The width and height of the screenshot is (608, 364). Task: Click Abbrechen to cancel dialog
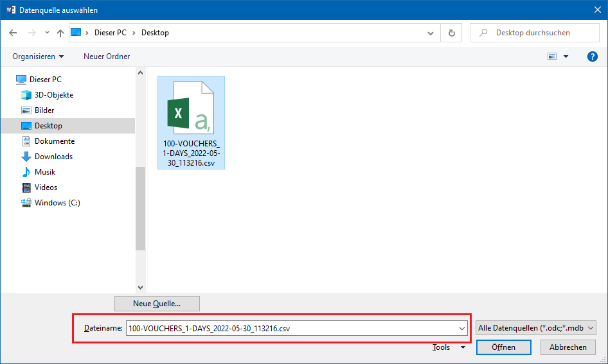[568, 347]
